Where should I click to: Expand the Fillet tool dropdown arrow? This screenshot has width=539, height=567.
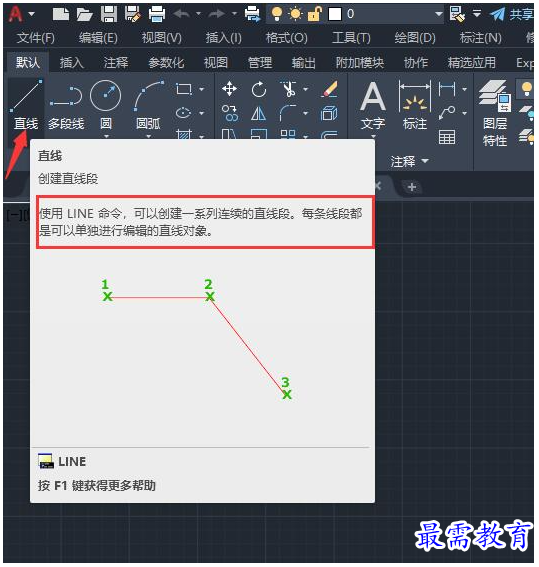[305, 113]
